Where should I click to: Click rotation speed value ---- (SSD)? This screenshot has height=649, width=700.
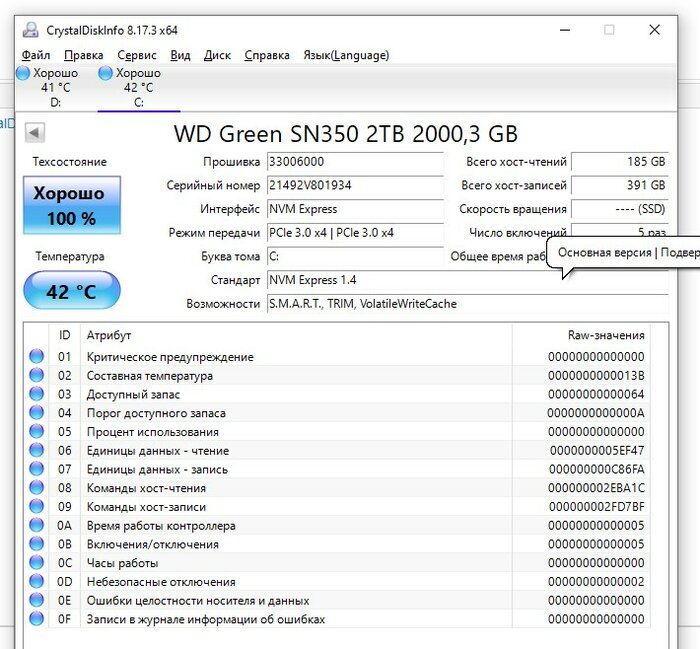coord(620,209)
